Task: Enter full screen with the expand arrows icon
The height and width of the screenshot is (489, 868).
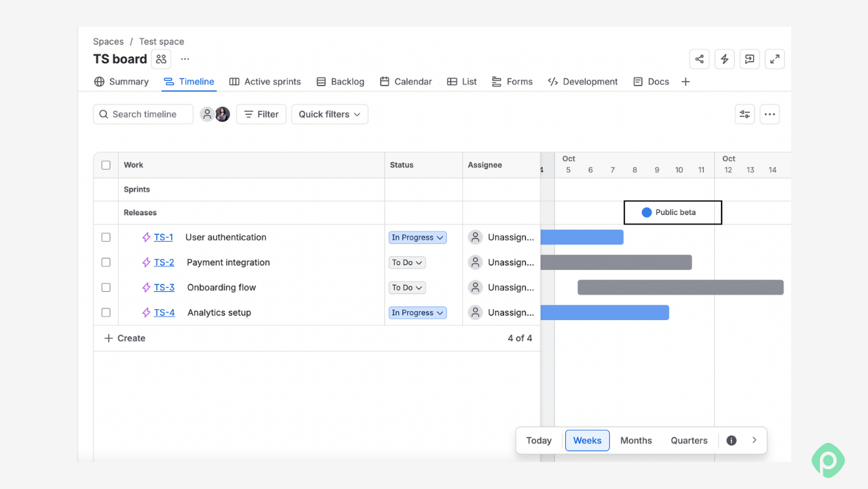Action: coord(775,59)
